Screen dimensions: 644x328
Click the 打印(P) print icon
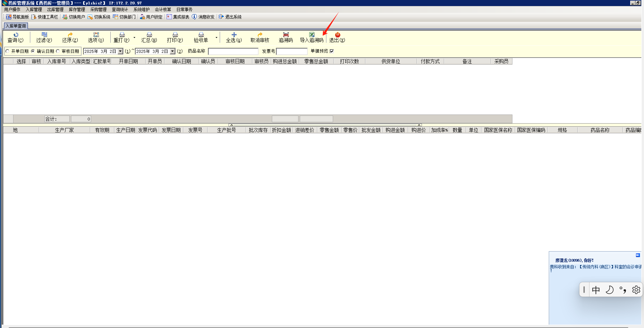175,35
